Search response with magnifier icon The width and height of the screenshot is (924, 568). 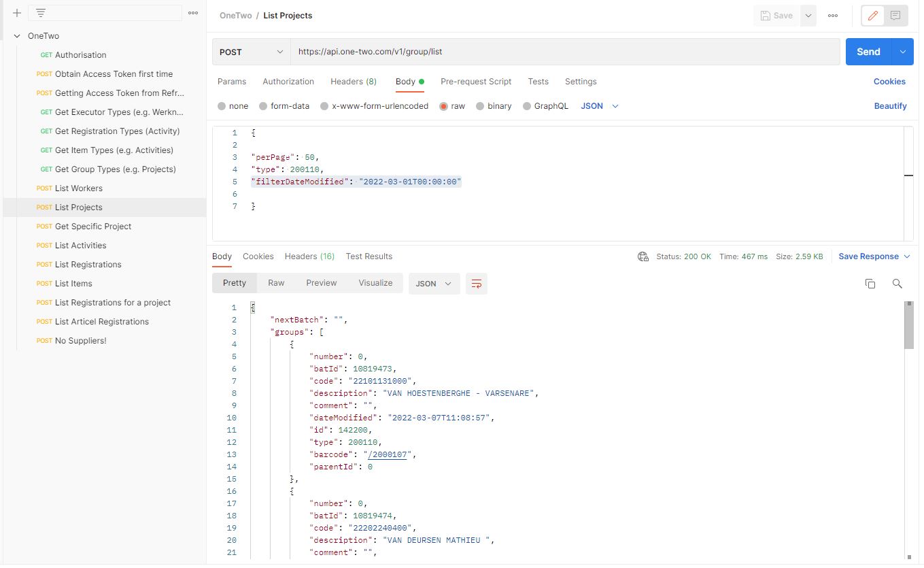pyautogui.click(x=897, y=284)
